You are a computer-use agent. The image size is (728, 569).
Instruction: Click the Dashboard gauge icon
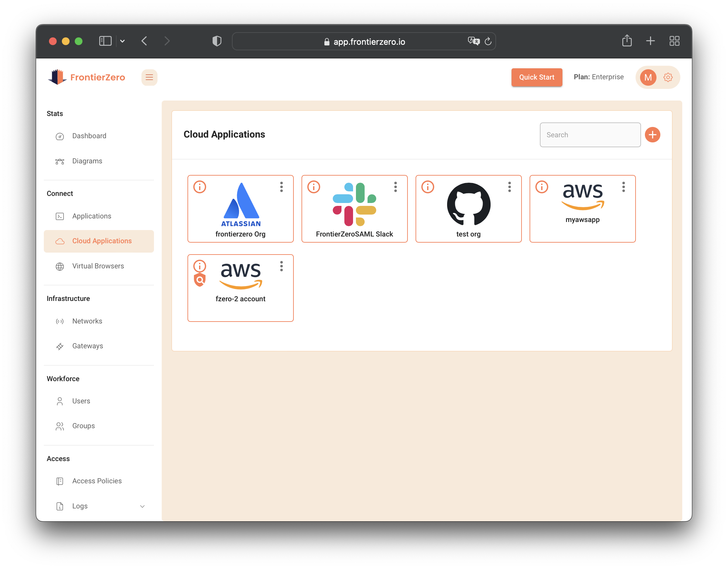pos(60,136)
